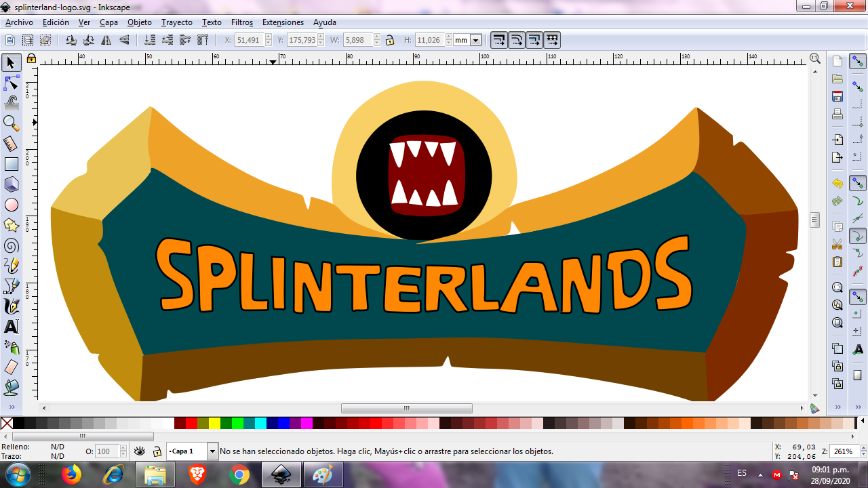868x488 pixels.
Task: Rotate selection 90° counter-clockwise
Action: tap(71, 40)
